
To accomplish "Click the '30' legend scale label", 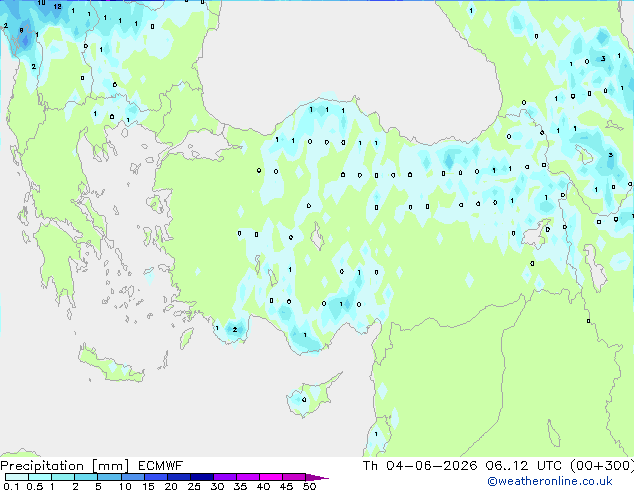I will pos(217,486).
